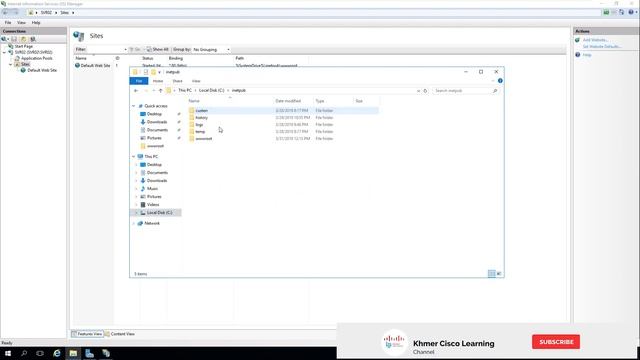
Task: Open the Windows Start menu
Action: click(x=8, y=353)
